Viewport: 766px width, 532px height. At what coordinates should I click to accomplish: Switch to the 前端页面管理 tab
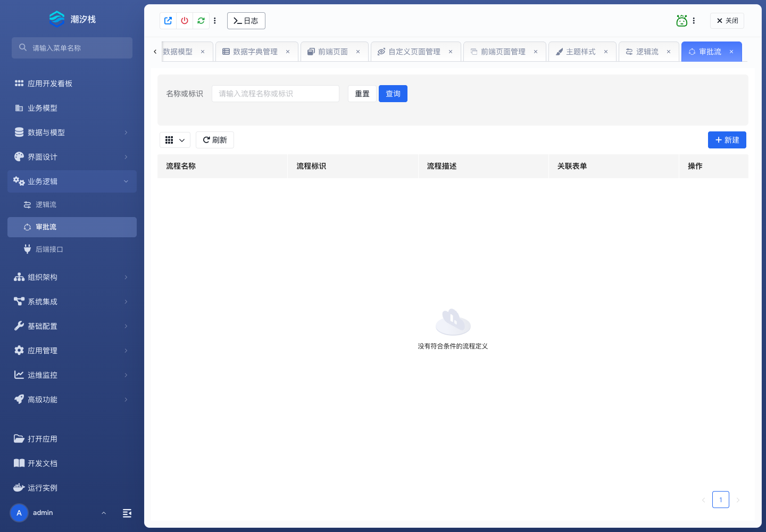[x=503, y=52]
